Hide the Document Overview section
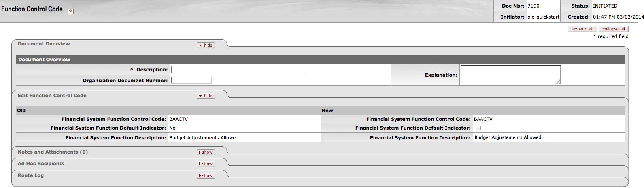This screenshot has width=644, height=188. click(x=206, y=45)
